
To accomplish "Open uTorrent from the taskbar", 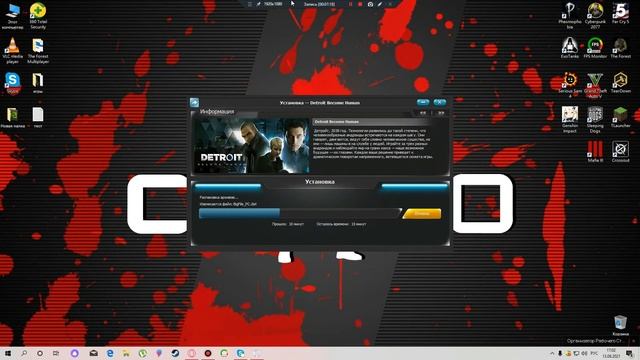I will 142,353.
